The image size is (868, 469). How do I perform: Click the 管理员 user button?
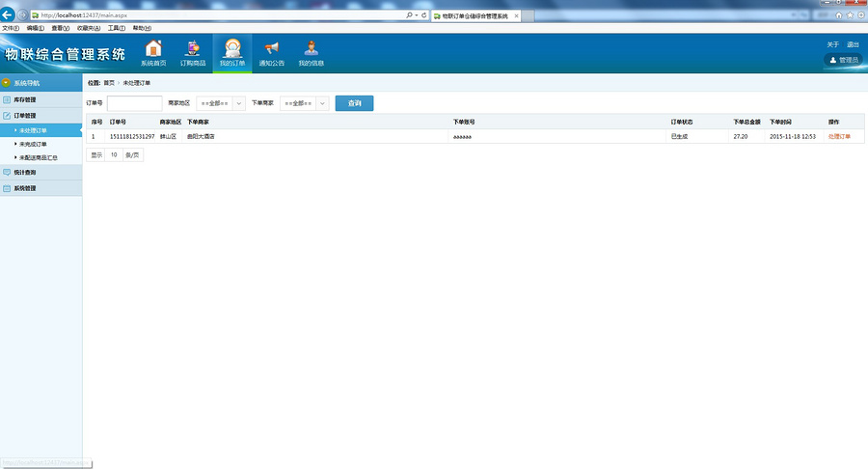844,60
